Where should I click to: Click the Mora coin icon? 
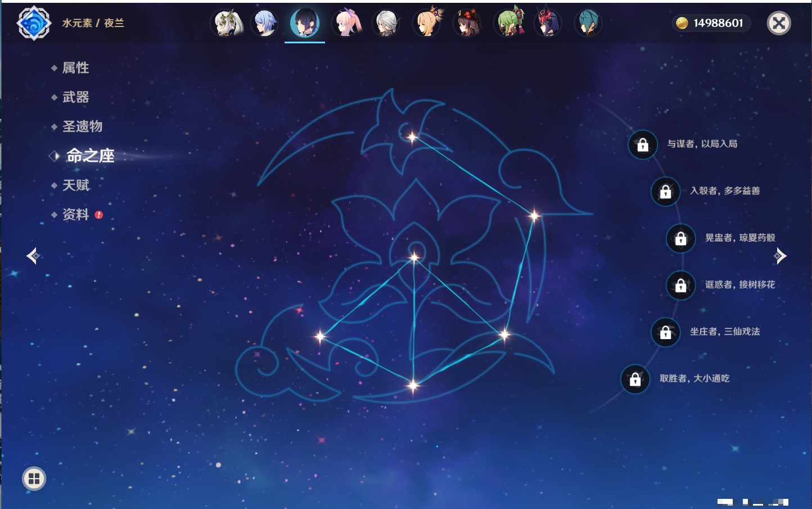(682, 23)
